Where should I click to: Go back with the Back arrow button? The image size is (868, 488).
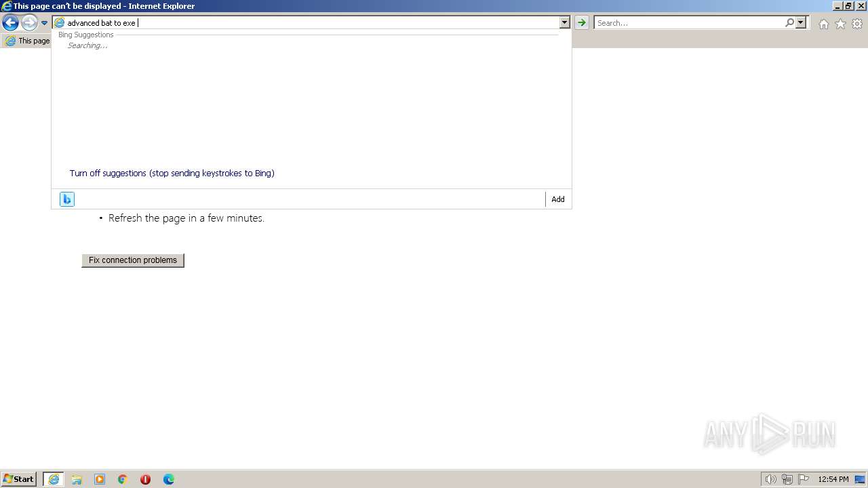10,23
